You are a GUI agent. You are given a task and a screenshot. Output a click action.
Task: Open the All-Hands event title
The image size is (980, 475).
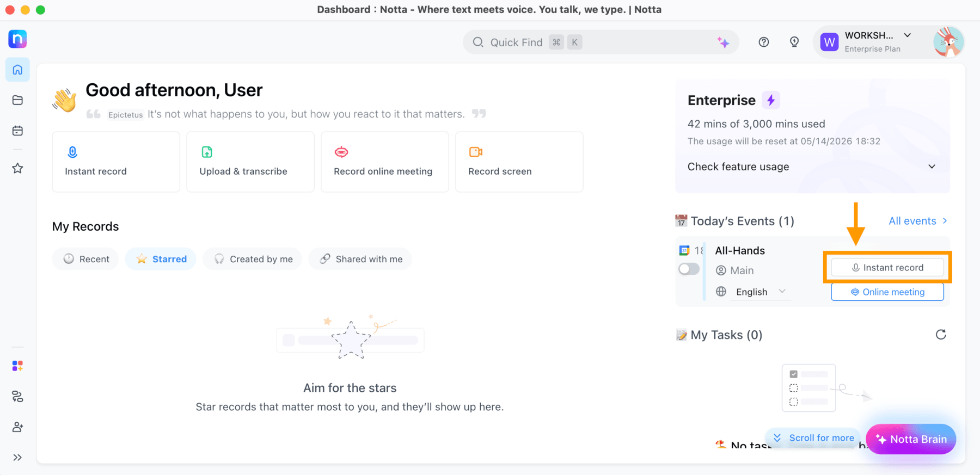tap(740, 251)
